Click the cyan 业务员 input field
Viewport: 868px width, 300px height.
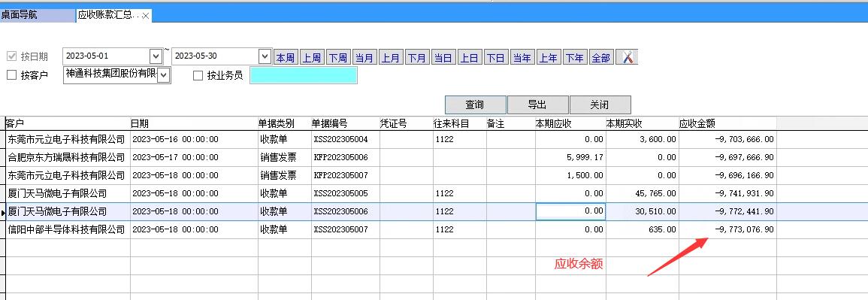tap(304, 76)
